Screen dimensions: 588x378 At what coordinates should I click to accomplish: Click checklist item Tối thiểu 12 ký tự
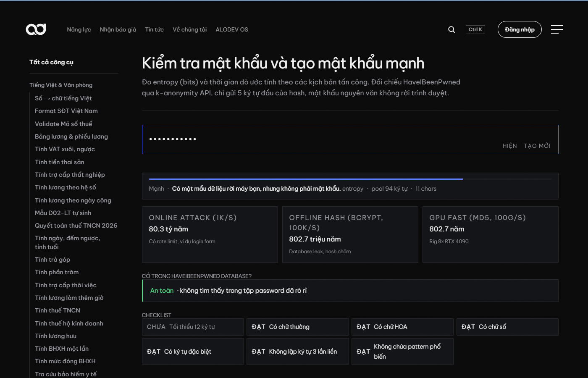coord(193,327)
